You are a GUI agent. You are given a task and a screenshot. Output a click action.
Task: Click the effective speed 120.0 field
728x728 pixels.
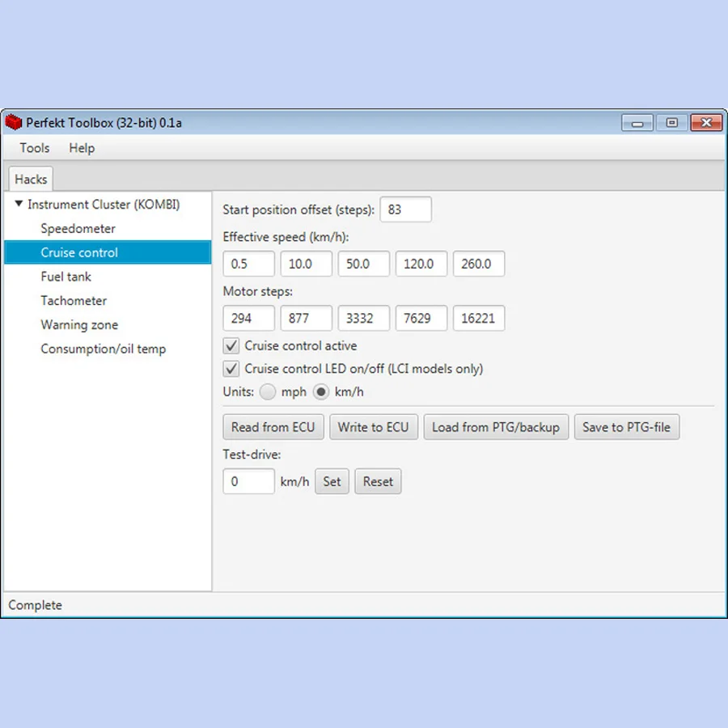(x=421, y=264)
